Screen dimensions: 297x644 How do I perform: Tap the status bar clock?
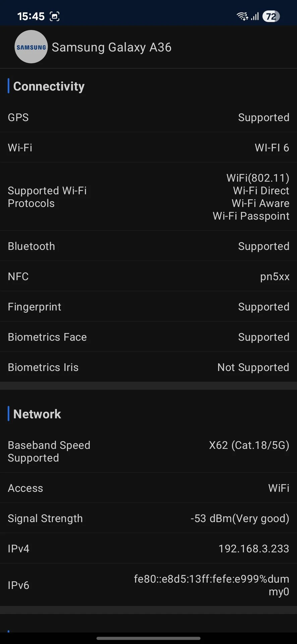coord(31,16)
